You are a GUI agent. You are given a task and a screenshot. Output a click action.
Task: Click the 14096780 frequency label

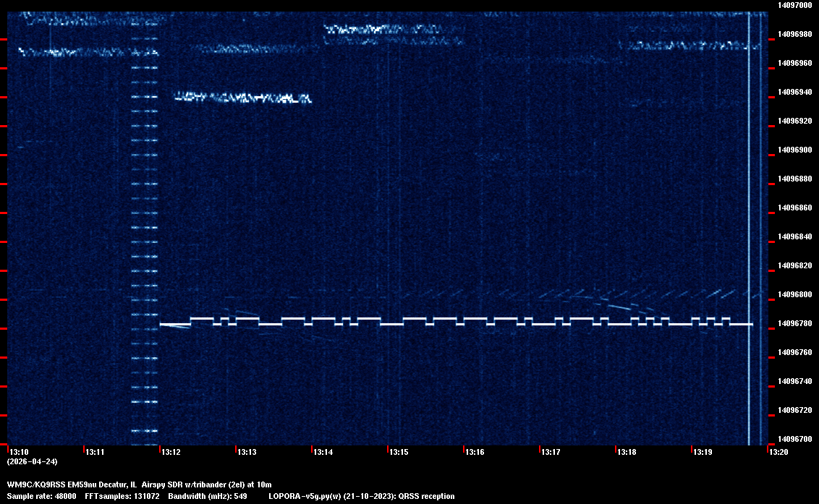794,323
